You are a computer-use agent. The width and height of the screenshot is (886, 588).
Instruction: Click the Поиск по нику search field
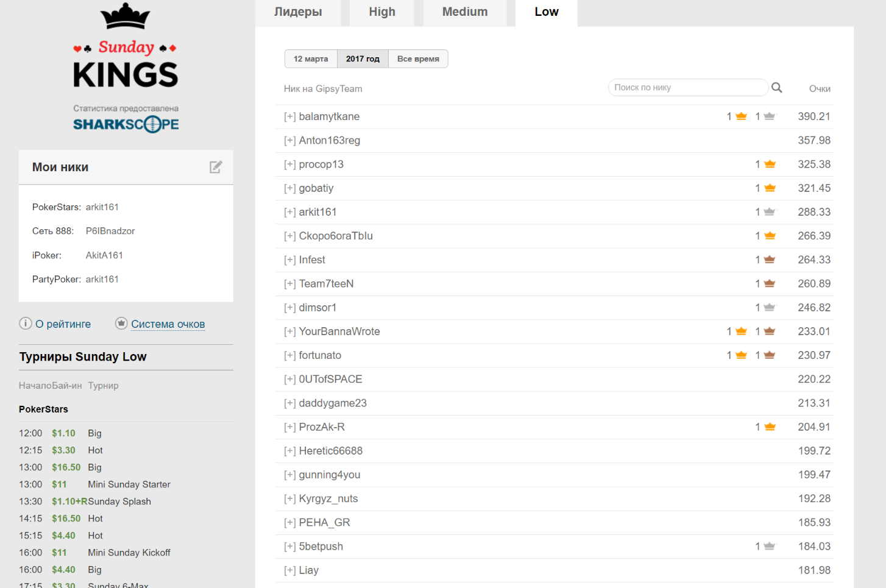click(x=688, y=88)
